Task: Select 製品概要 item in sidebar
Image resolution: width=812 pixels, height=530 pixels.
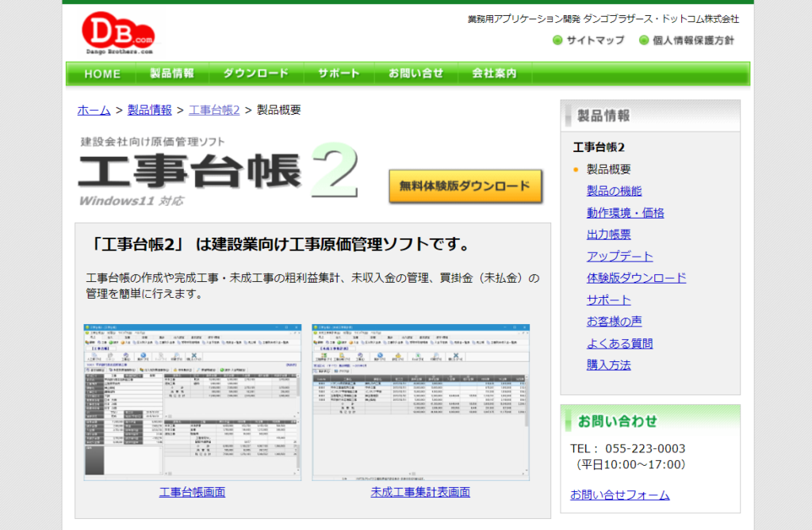Action: 608,170
